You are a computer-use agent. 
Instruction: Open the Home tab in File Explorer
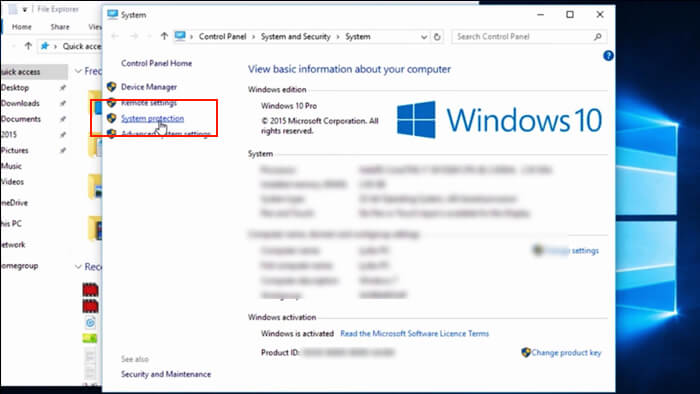coord(21,27)
